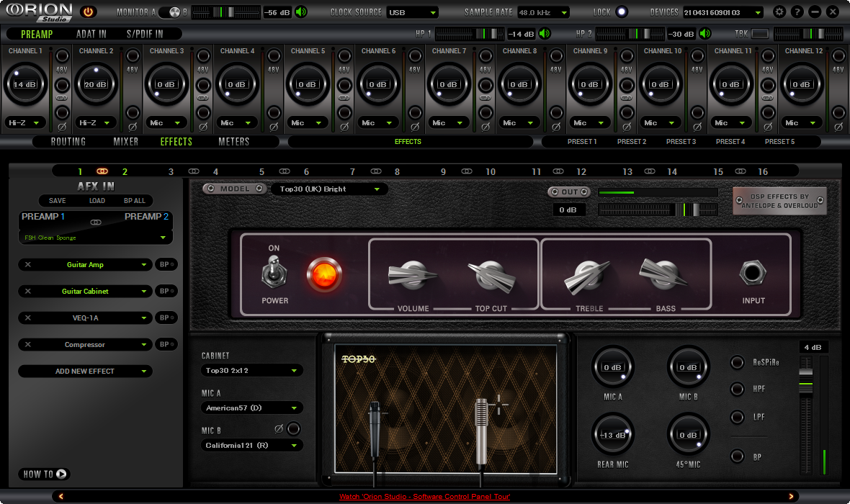The image size is (850, 504).
Task: Select PRESET 1
Action: pos(582,141)
